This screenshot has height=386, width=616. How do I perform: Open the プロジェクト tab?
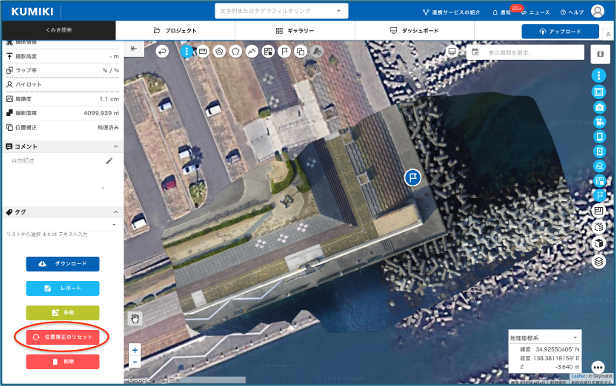(175, 31)
